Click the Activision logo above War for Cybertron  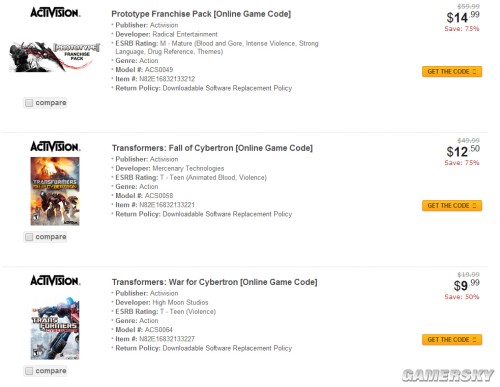(x=55, y=281)
